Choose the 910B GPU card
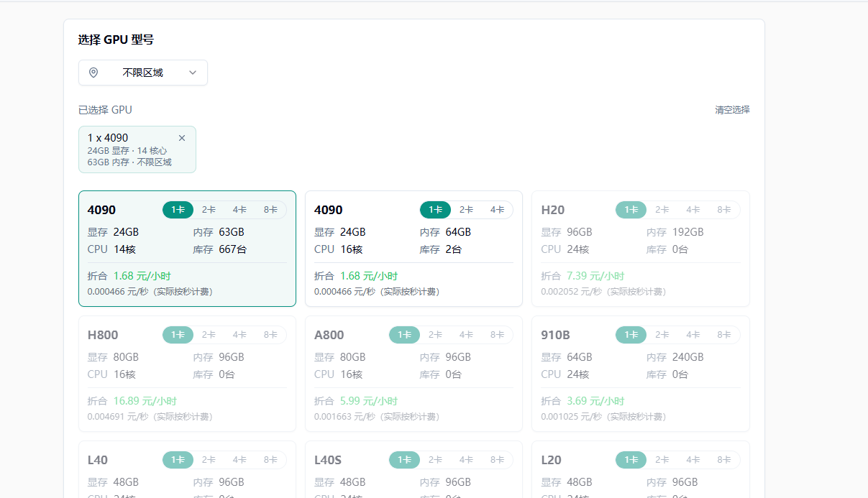This screenshot has height=498, width=868. click(640, 381)
